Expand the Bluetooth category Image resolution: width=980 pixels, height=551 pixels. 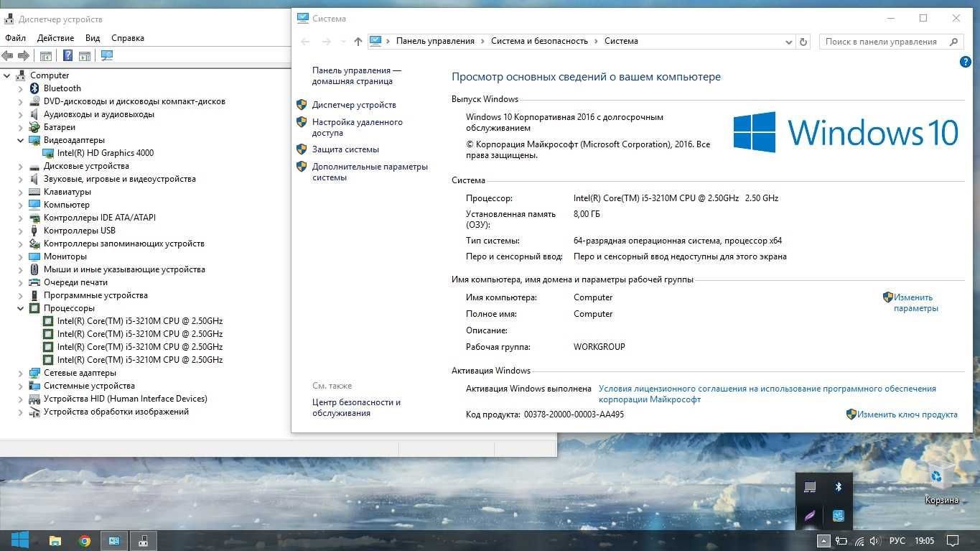20,88
